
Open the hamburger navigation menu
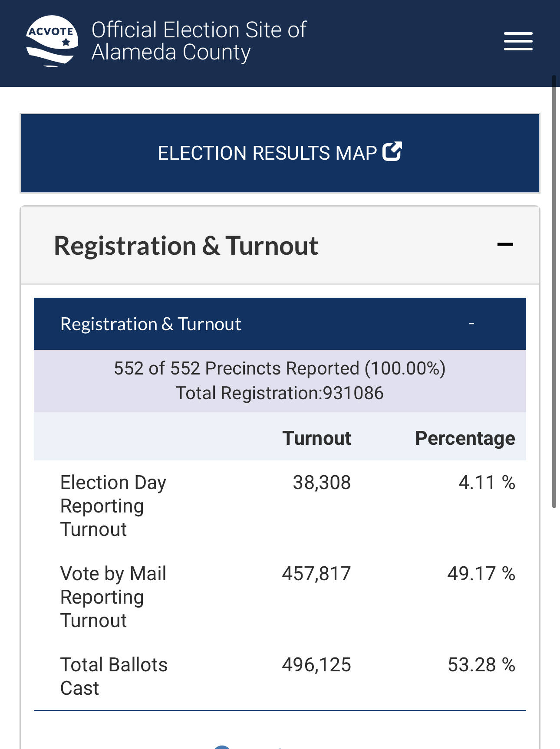tap(518, 41)
